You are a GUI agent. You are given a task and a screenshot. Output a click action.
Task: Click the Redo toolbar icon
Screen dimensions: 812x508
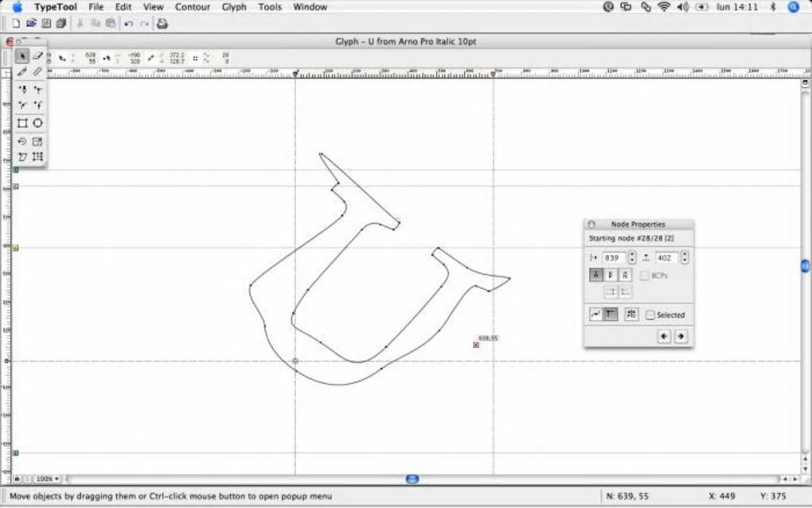pyautogui.click(x=144, y=23)
